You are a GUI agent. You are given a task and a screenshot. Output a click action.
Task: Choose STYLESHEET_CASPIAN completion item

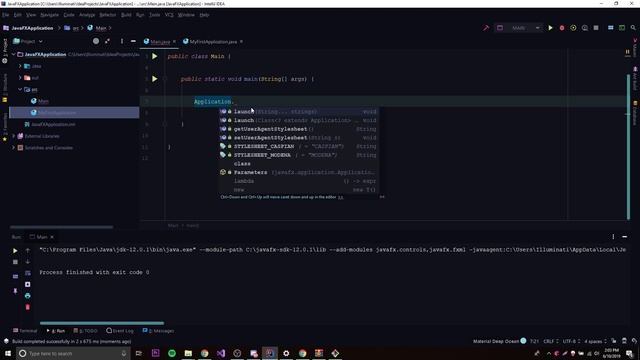[x=298, y=146]
